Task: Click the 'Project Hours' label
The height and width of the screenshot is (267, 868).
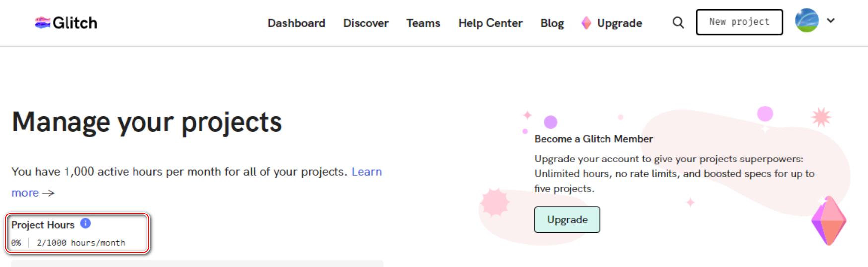Action: (x=43, y=225)
